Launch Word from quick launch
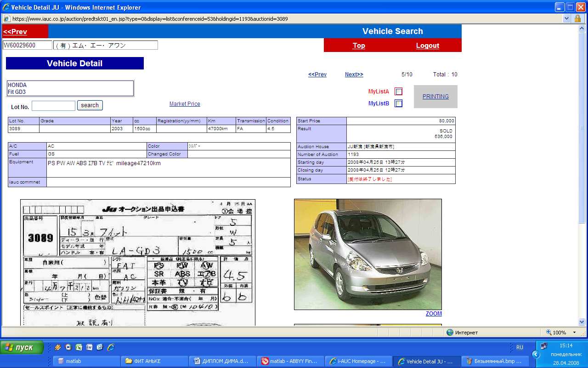Image resolution: width=588 pixels, height=368 pixels. click(x=90, y=348)
